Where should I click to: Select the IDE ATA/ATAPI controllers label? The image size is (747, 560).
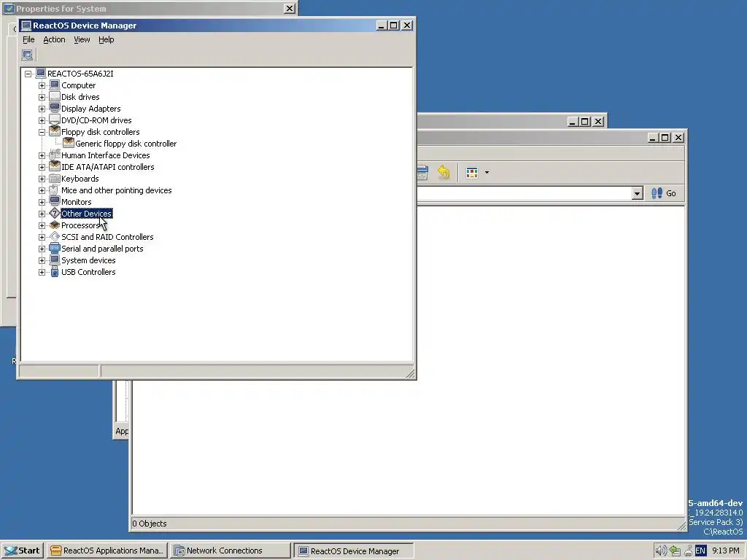(x=108, y=167)
